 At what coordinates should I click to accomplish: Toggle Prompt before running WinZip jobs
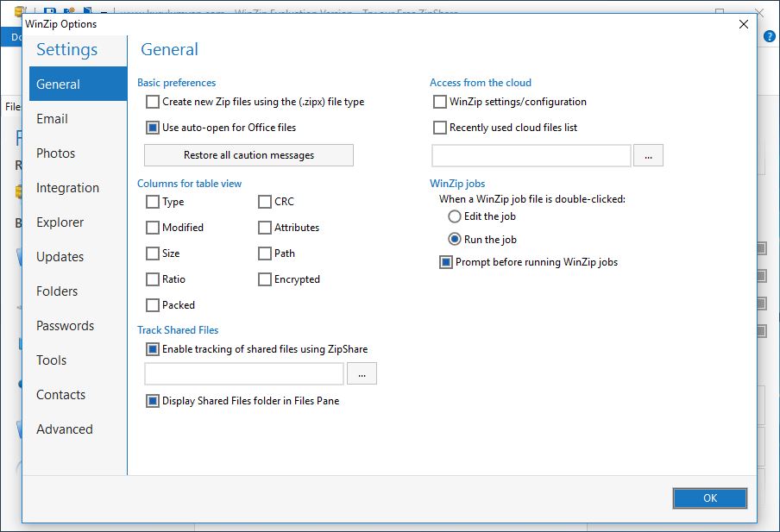click(x=446, y=262)
